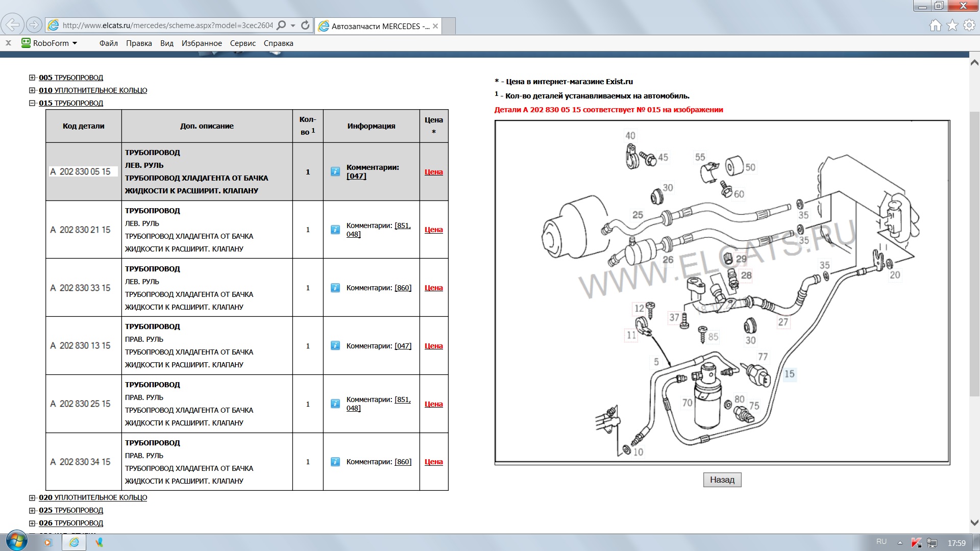
Task: Expand the 010 УПЛОТНИТЕЛЬНОЕ КОЛЬЦО node
Action: 32,90
